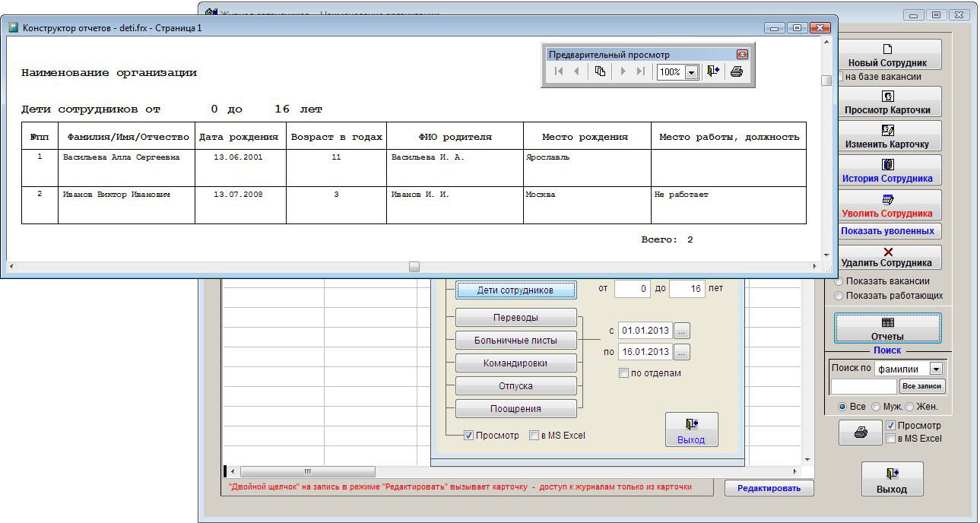Expand the Поиск по фамилии dropdown
The height and width of the screenshot is (523, 980).
[936, 369]
